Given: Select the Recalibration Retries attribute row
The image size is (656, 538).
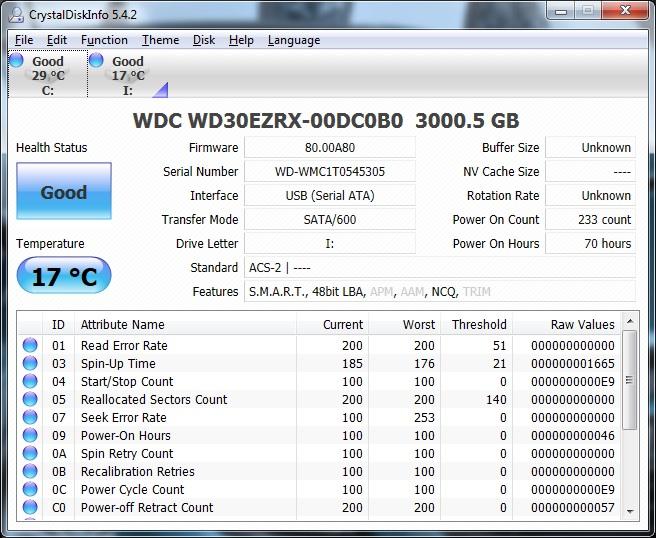Looking at the screenshot, I should click(319, 471).
